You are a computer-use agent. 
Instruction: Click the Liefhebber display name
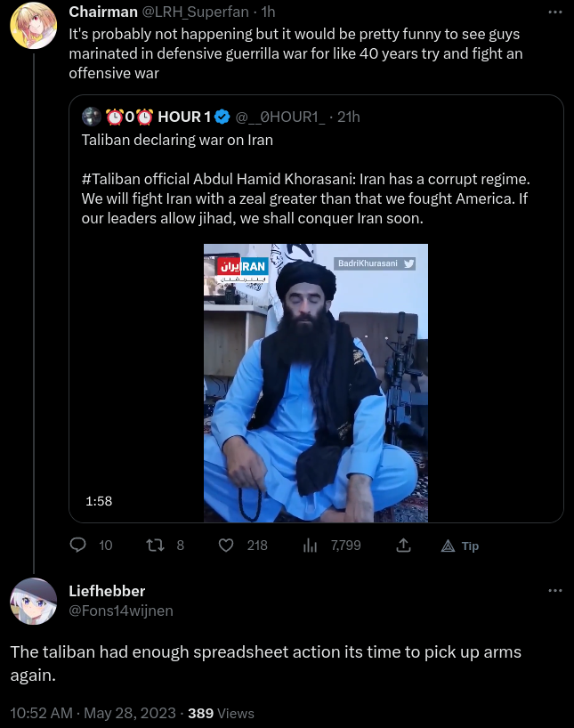pos(107,591)
